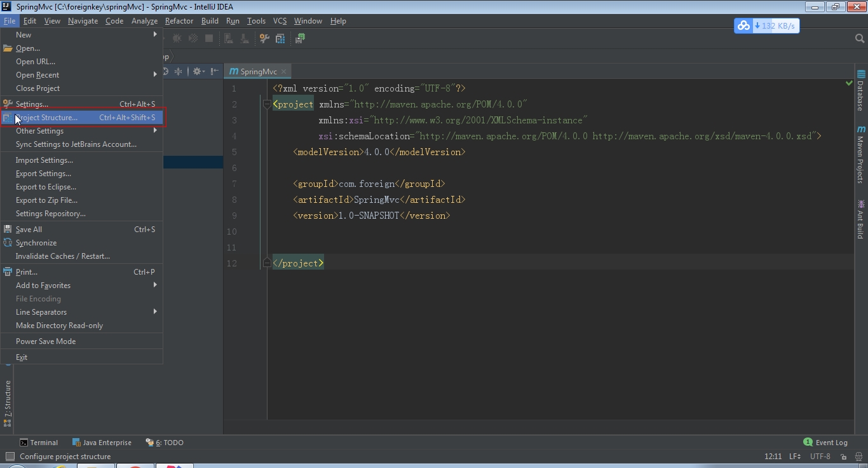The width and height of the screenshot is (868, 468).
Task: Click the green inspection checkmark indicator
Action: click(x=849, y=83)
